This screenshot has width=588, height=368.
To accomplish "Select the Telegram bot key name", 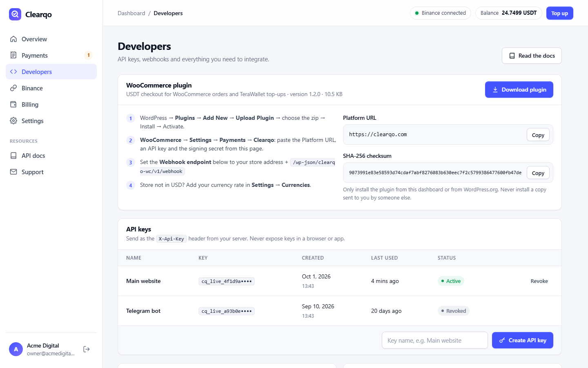I will [x=143, y=311].
